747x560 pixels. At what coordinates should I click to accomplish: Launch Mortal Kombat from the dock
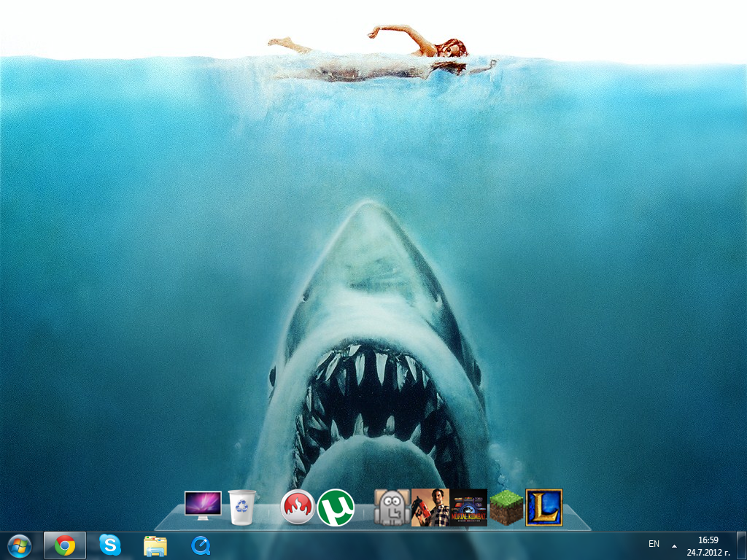click(x=469, y=507)
